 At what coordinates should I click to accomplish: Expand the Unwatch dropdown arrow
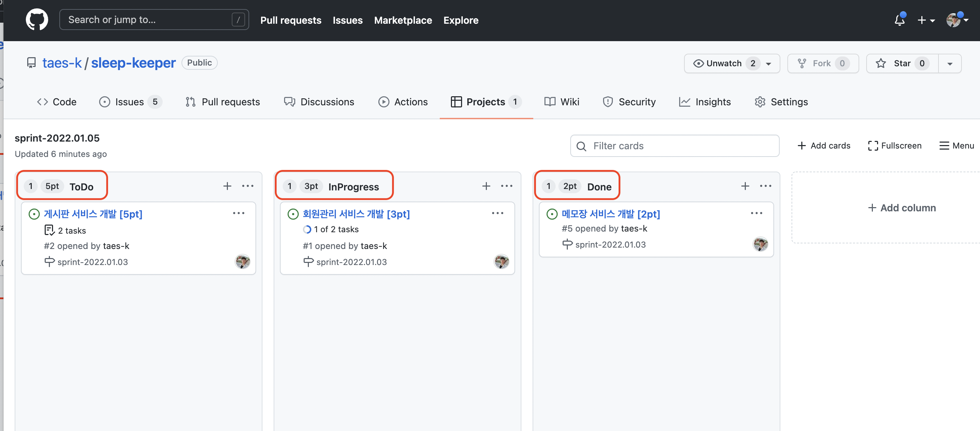click(769, 64)
